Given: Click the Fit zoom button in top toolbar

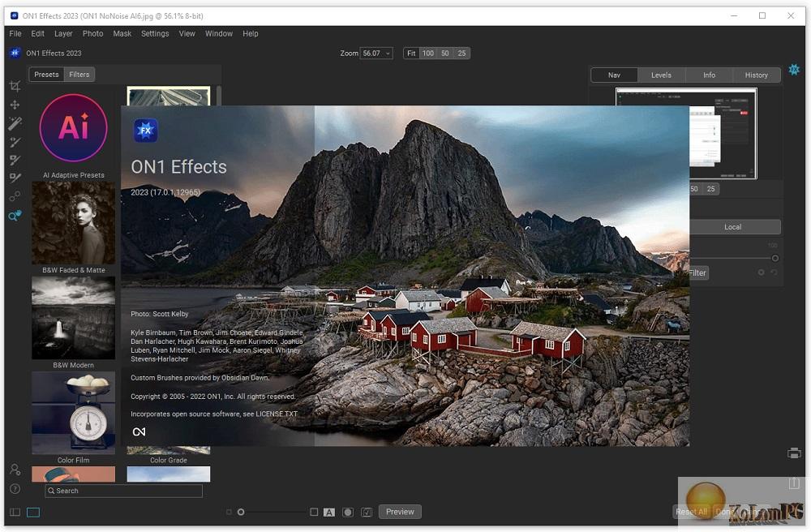Looking at the screenshot, I should [x=411, y=54].
